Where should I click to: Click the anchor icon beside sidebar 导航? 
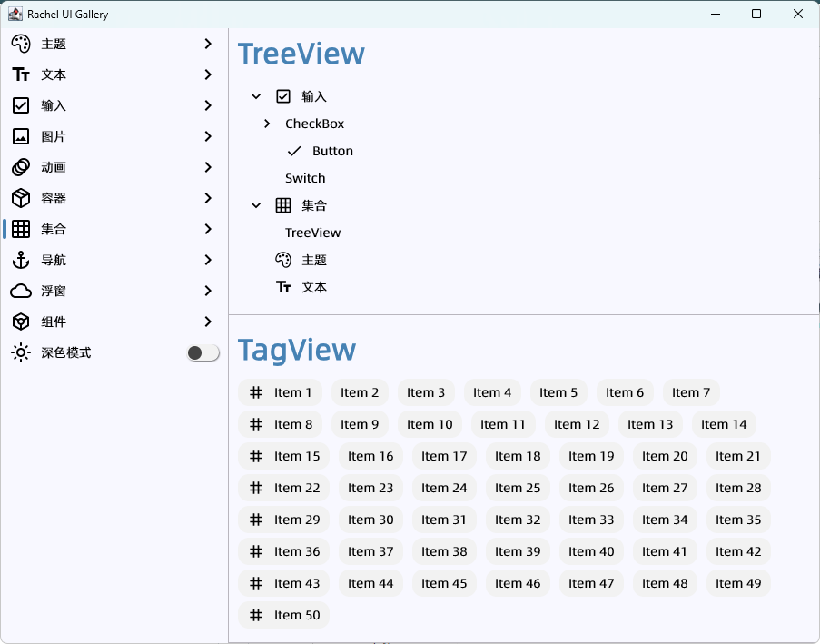21,260
